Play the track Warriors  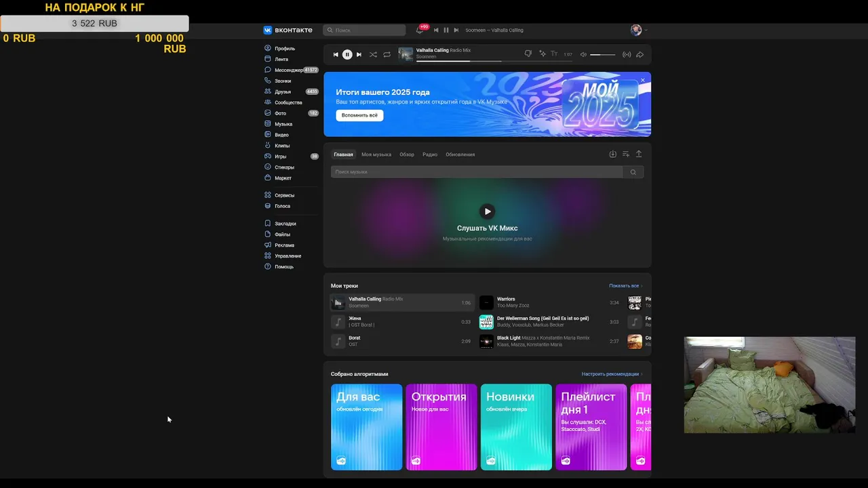point(486,303)
